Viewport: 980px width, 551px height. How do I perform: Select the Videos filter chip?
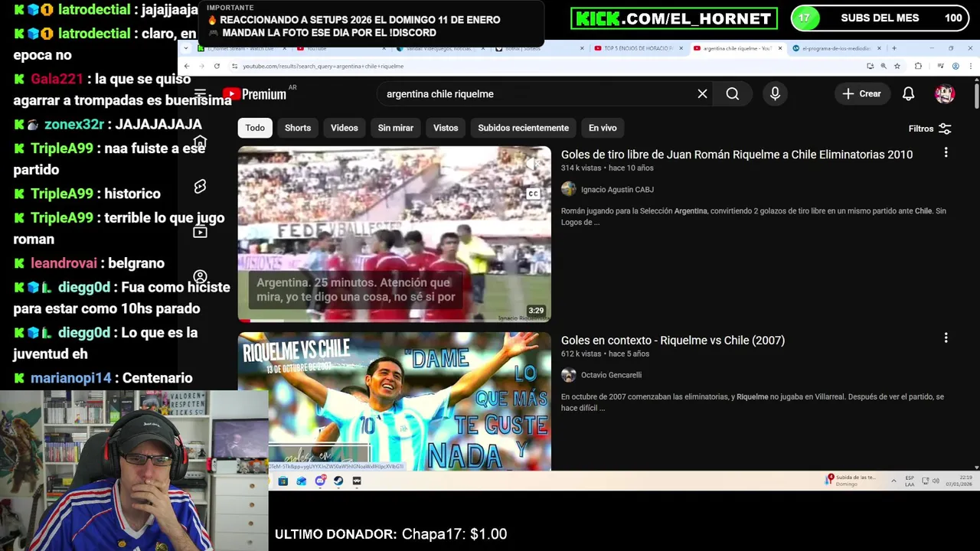tap(345, 128)
